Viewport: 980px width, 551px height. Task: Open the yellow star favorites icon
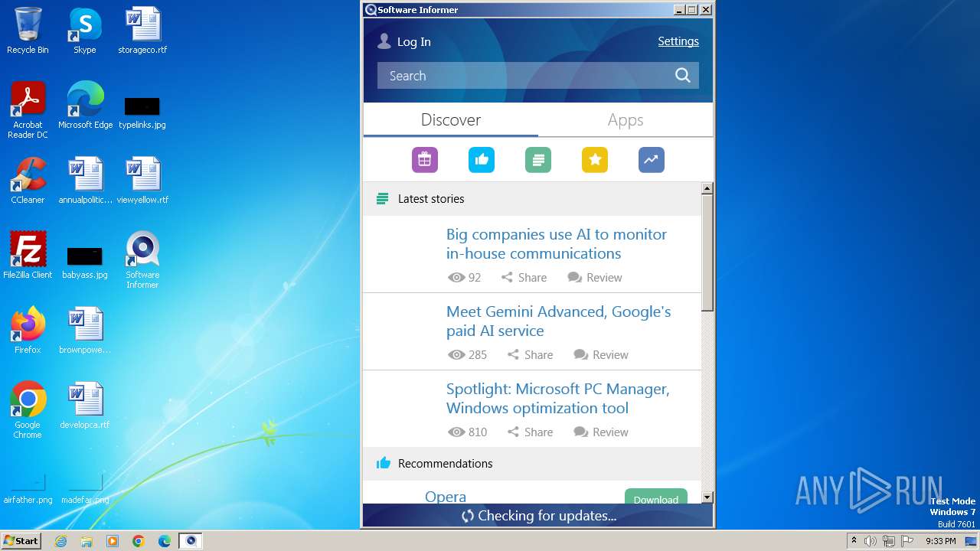pyautogui.click(x=595, y=160)
